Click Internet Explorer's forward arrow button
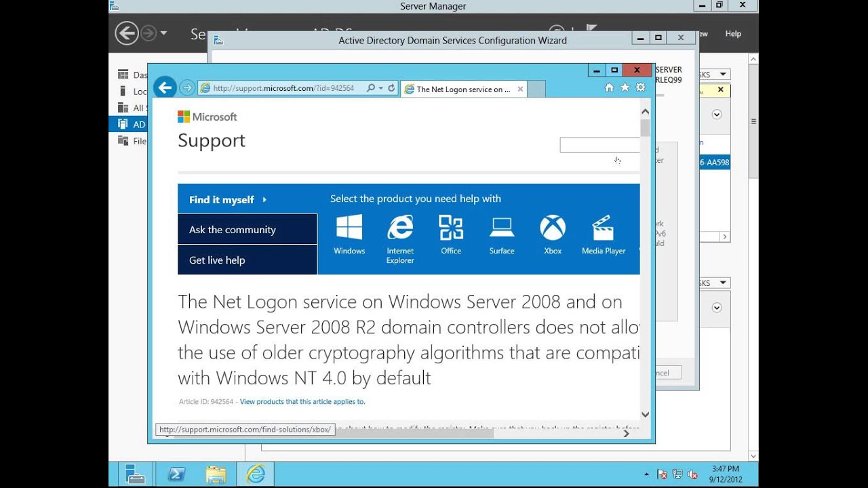Image resolution: width=868 pixels, height=488 pixels. tap(186, 88)
